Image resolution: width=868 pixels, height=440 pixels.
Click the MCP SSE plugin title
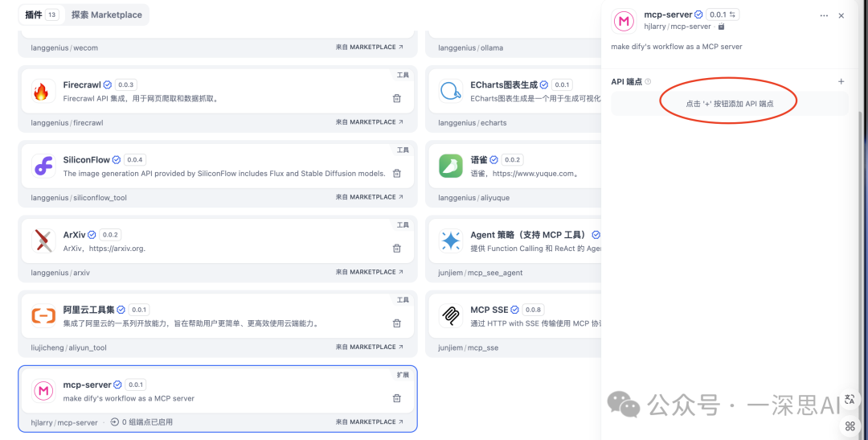point(489,310)
